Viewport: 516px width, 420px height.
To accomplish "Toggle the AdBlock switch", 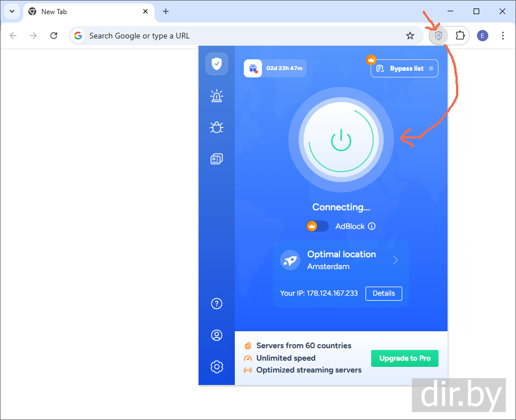I will pos(317,226).
